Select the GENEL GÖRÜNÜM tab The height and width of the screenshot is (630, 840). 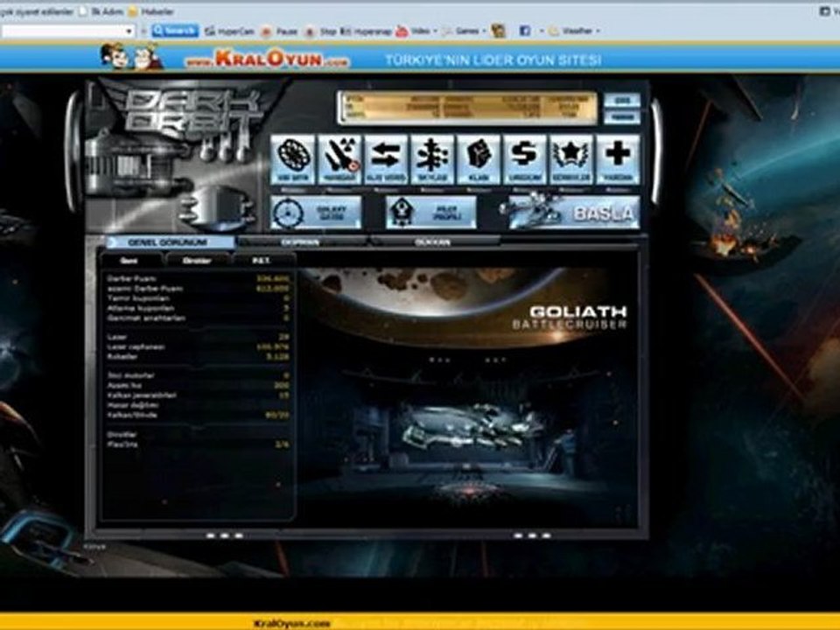pyautogui.click(x=170, y=242)
